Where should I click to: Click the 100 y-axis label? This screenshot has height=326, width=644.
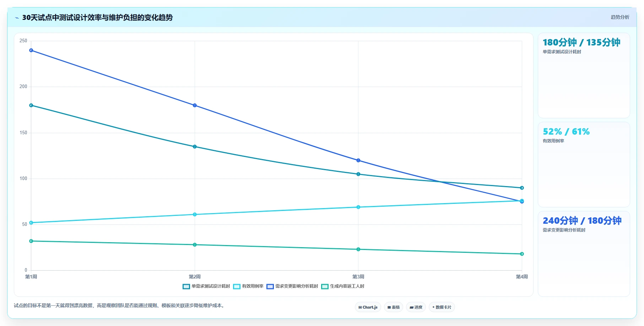coord(23,179)
